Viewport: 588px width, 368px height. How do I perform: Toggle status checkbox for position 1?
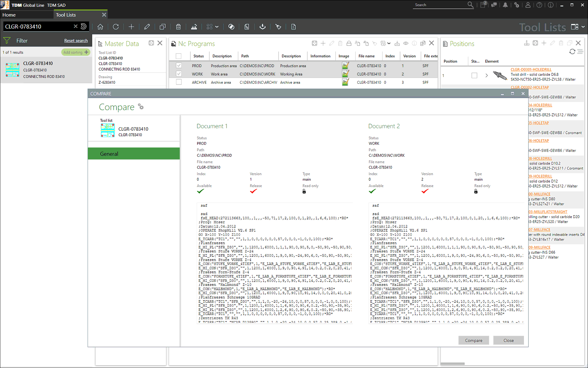(x=474, y=75)
